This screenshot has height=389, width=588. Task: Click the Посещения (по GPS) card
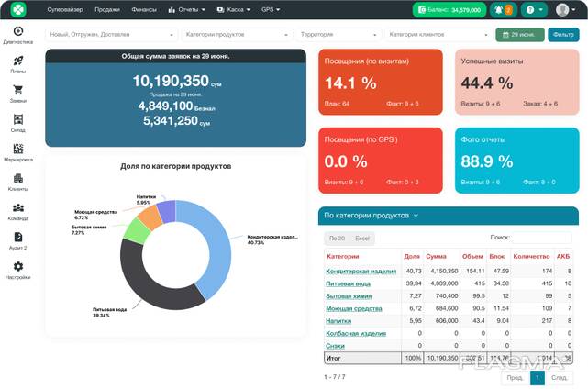(381, 161)
